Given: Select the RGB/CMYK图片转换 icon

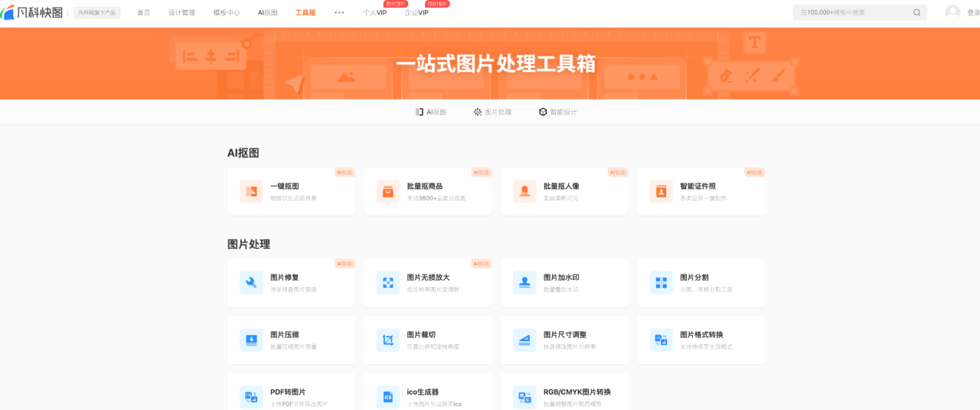Looking at the screenshot, I should click(x=524, y=397).
